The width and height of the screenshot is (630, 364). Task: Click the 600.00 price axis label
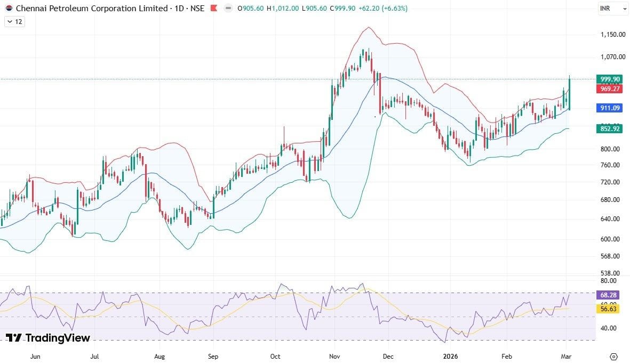(610, 239)
